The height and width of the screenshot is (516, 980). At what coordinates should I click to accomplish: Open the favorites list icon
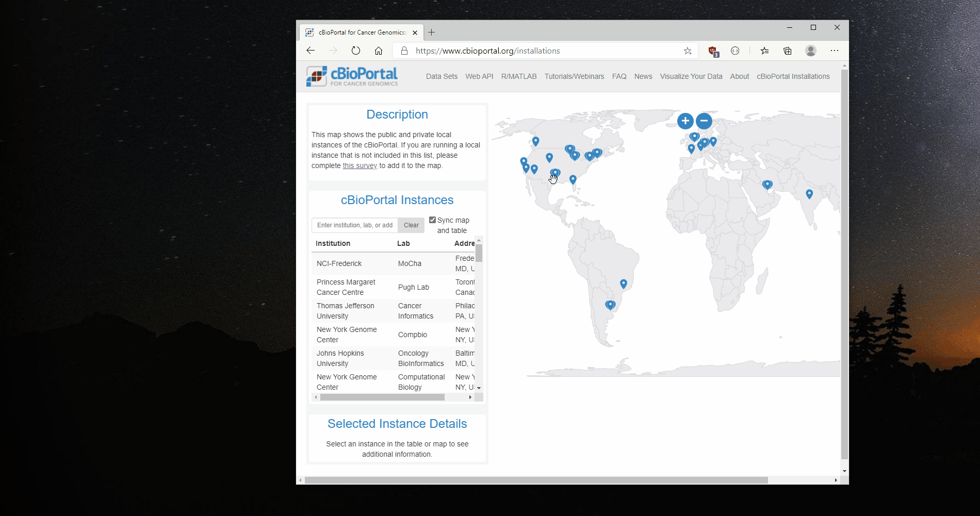764,51
